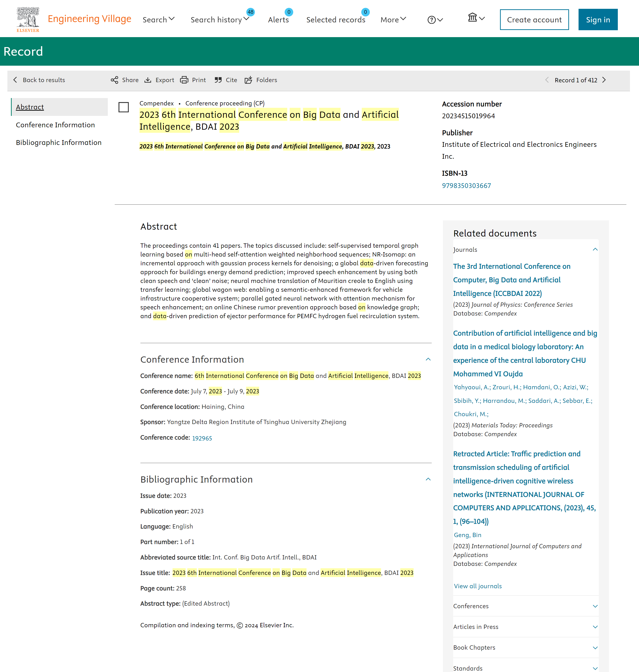This screenshot has height=672, width=639.
Task: Click the Conference location Haining, China text
Action: coord(223,407)
